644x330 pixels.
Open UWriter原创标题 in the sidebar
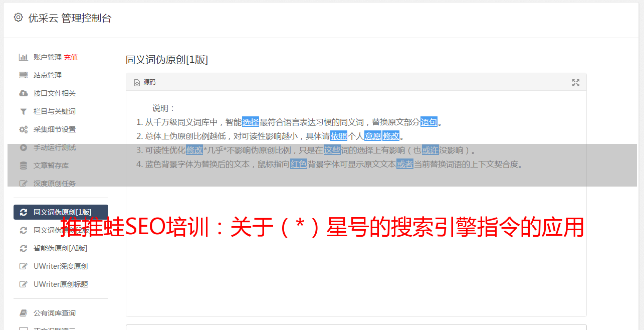coord(61,284)
